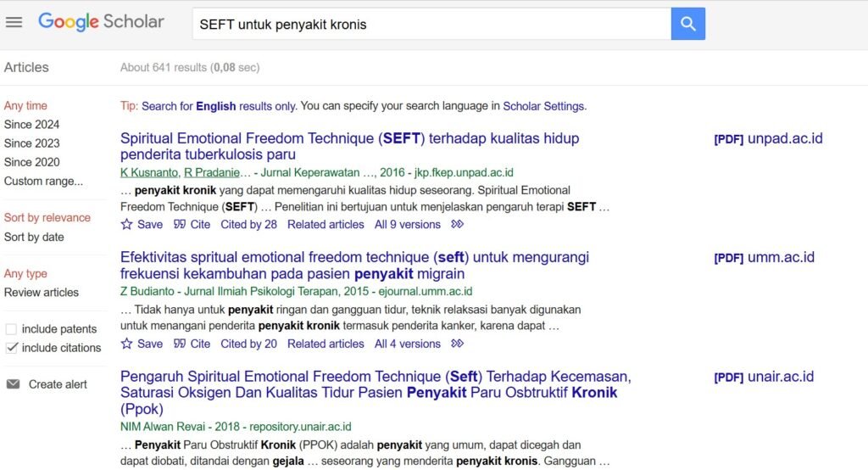Screen dimensions: 868x470
Task: Open the Pengaruh SEFT Terhadap Kecemasan article
Action: pos(376,393)
